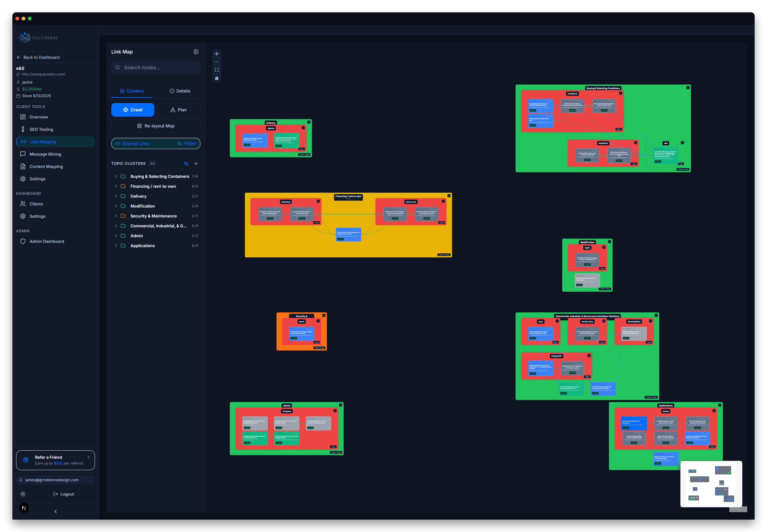
Task: Open the Content Mapping tool
Action: coord(46,166)
